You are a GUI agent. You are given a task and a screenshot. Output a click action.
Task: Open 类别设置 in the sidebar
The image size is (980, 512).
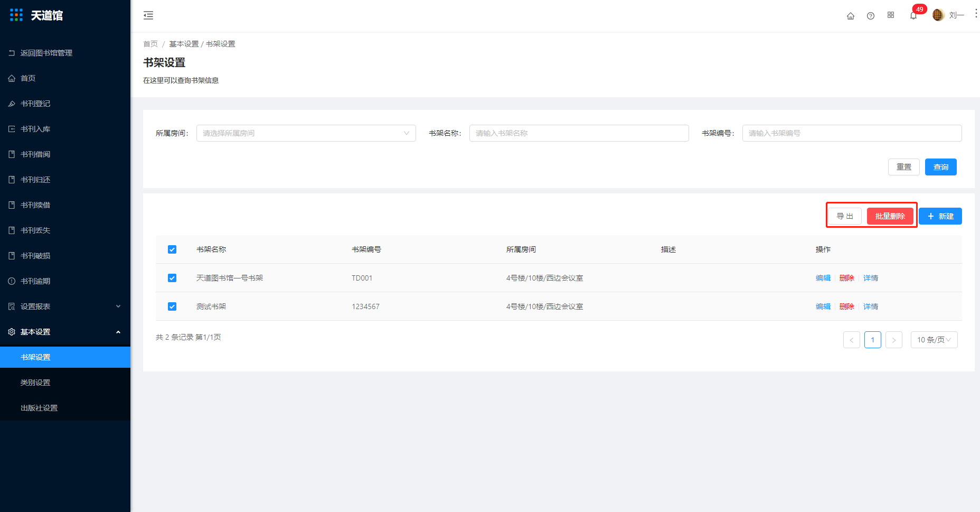click(x=65, y=383)
